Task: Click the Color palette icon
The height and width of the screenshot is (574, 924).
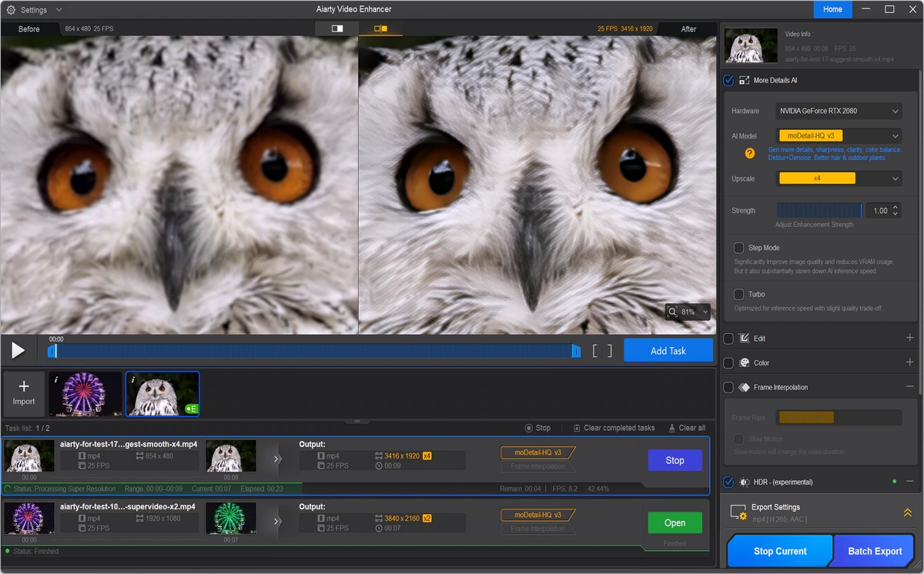Action: coord(745,362)
